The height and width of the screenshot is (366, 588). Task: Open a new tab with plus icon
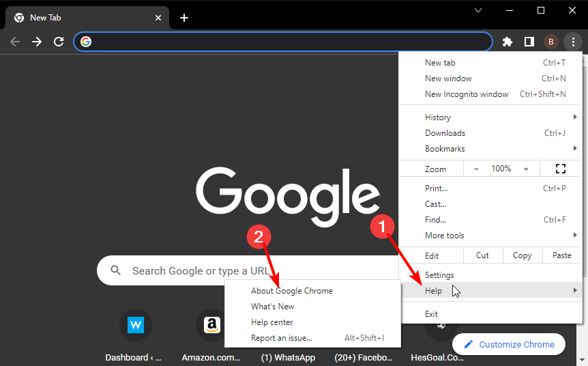click(184, 18)
